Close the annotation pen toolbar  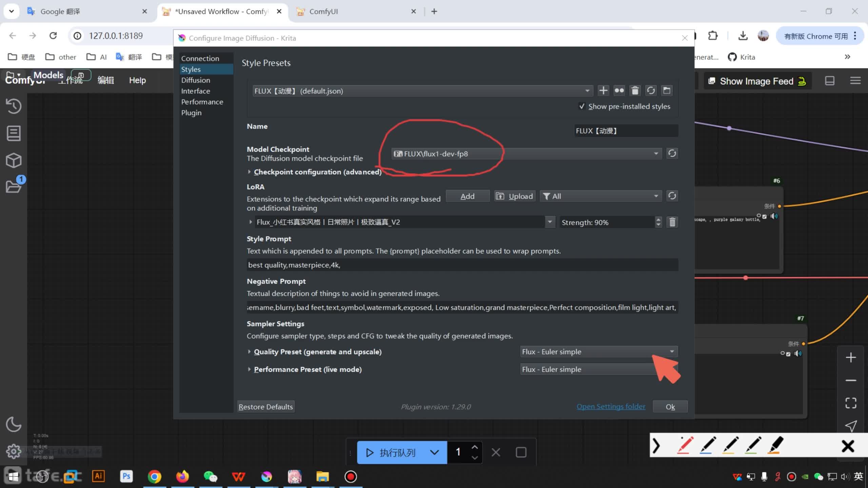848,446
